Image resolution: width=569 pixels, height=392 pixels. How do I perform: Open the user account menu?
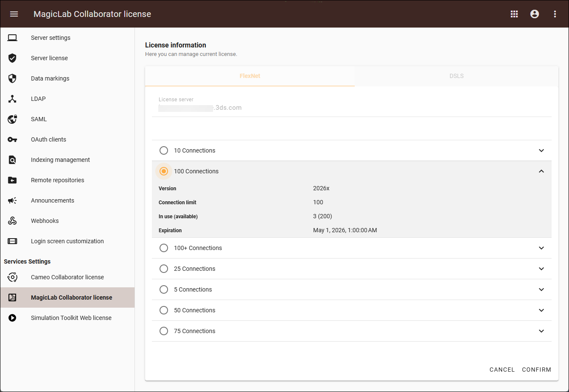click(535, 14)
